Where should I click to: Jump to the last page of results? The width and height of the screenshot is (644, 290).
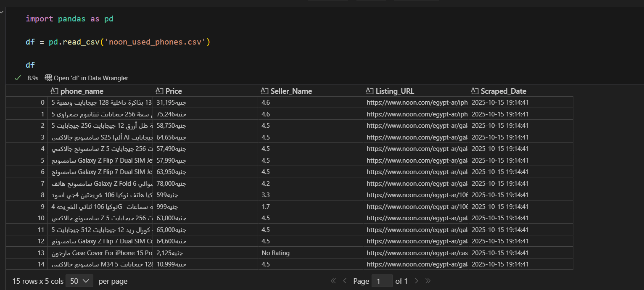coord(428,281)
